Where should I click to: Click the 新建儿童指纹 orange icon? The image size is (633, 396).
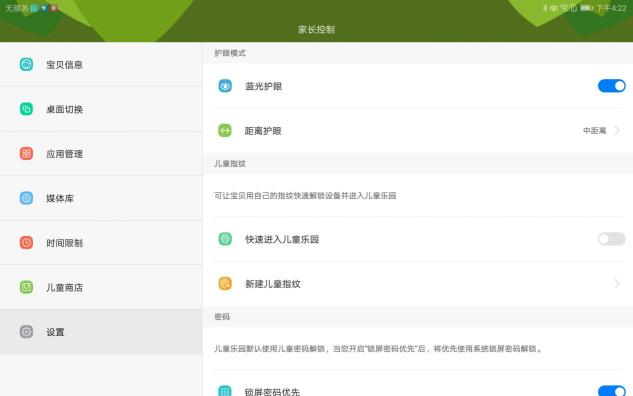point(225,283)
